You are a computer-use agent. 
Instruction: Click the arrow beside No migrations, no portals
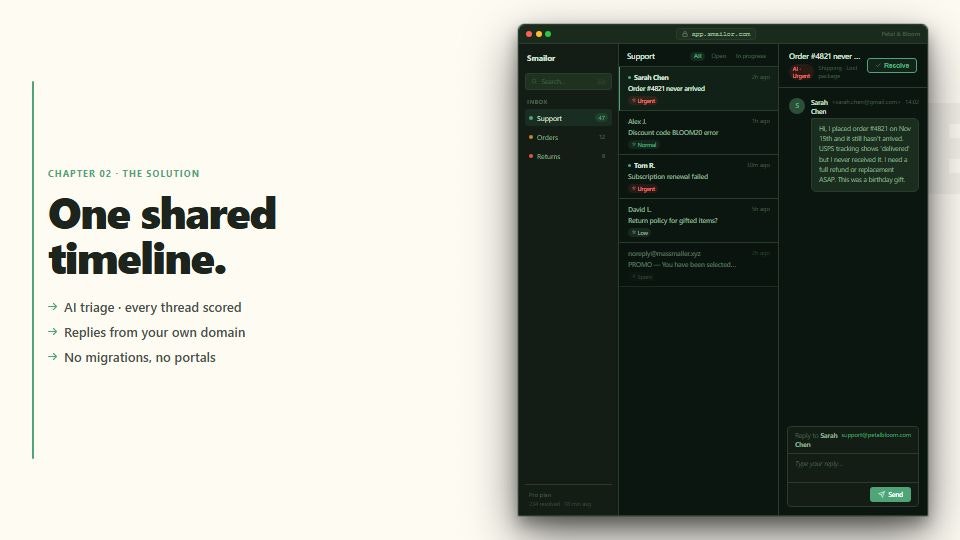(x=53, y=357)
